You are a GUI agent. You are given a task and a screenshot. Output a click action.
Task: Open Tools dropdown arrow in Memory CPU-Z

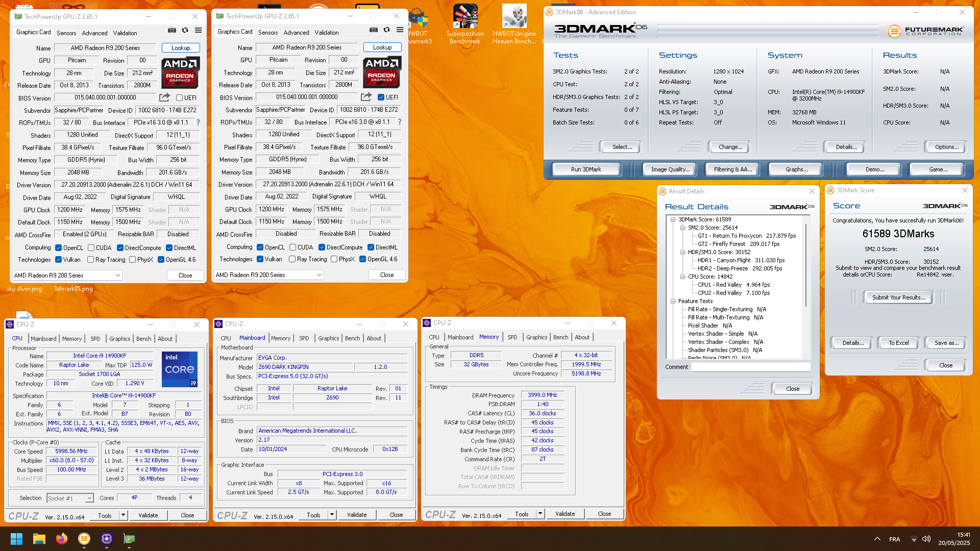[x=540, y=514]
